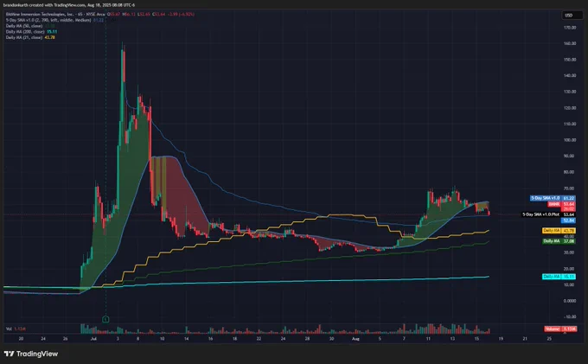Select the Daily MA (21, close) legend row
This screenshot has height=364, width=588.
tap(30, 37)
